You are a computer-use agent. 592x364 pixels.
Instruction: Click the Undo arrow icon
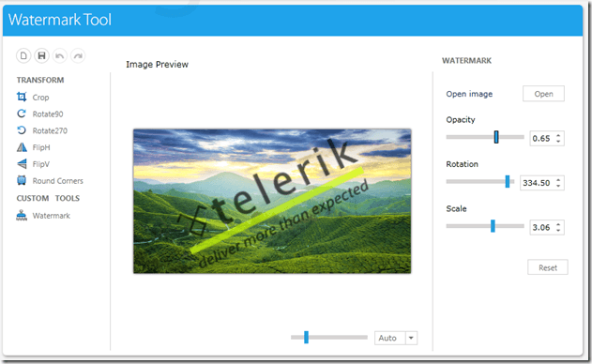pyautogui.click(x=60, y=56)
